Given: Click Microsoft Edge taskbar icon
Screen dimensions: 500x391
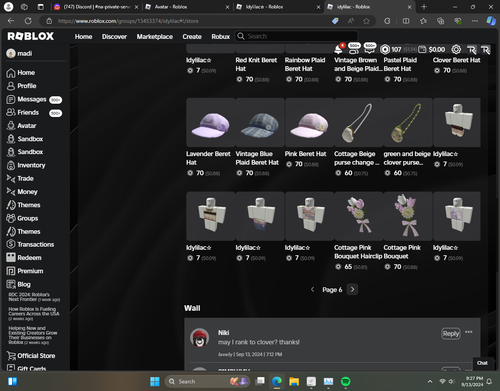Looking at the screenshot, I should pyautogui.click(x=277, y=381).
